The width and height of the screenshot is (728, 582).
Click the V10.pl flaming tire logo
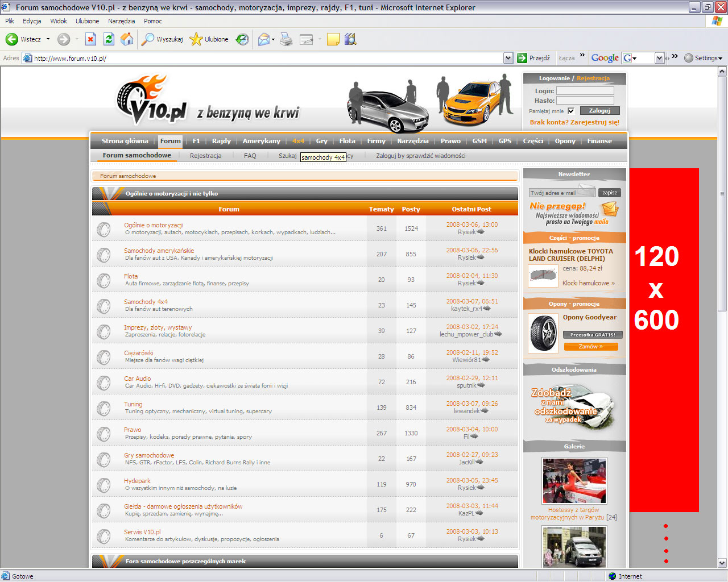click(151, 100)
